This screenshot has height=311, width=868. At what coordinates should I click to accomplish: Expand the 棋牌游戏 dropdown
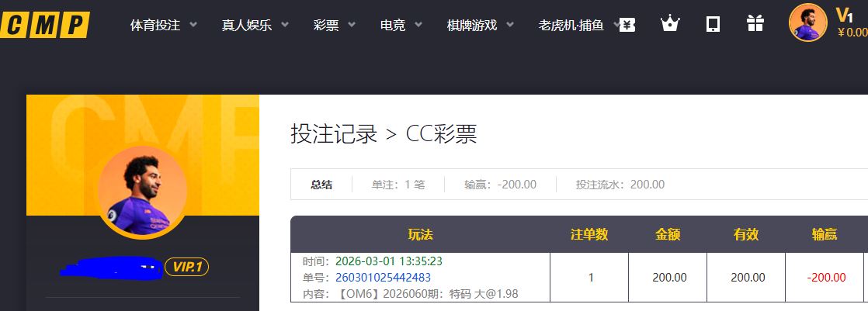pos(481,26)
